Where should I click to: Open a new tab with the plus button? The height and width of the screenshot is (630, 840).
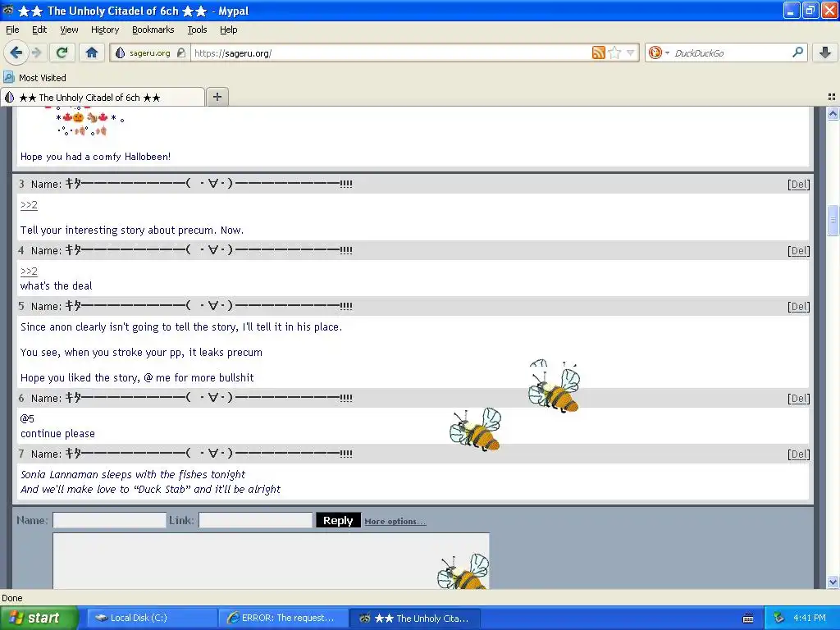217,97
